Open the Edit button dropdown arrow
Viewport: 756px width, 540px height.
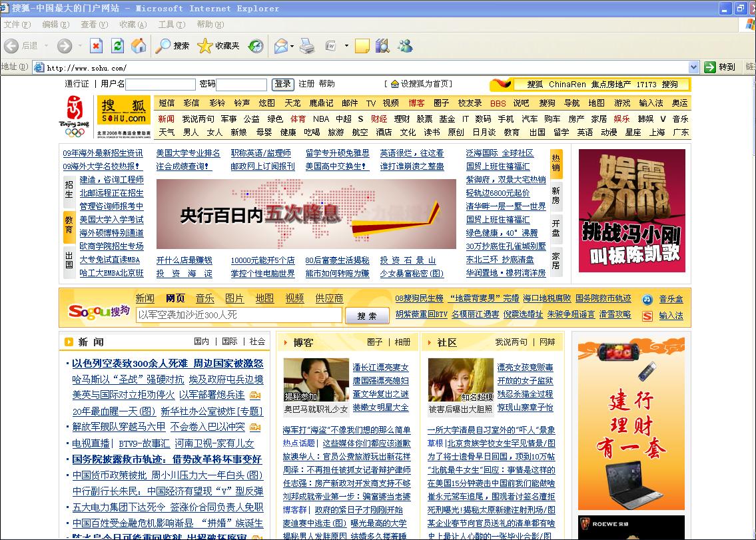(346, 46)
